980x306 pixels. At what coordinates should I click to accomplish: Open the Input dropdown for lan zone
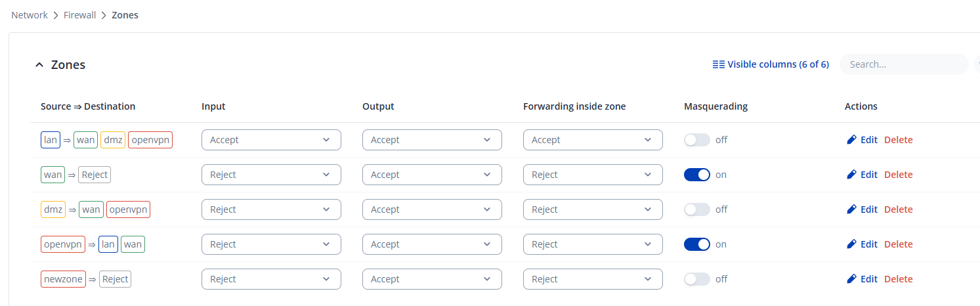click(271, 140)
